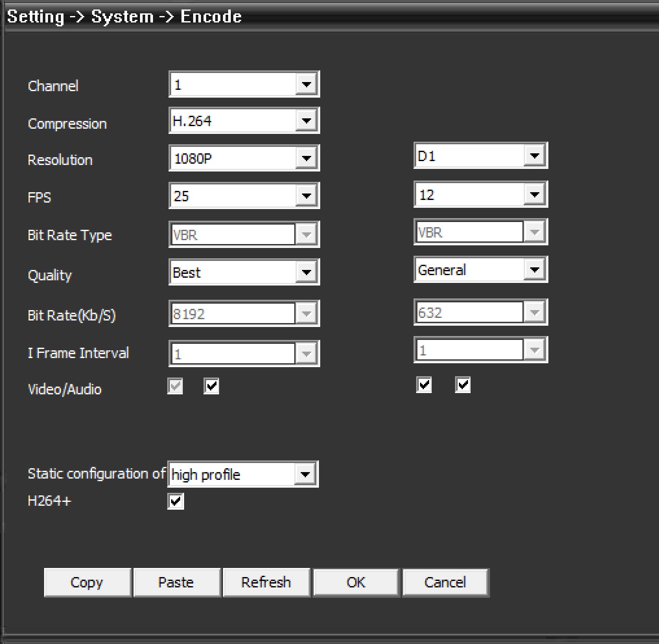The width and height of the screenshot is (659, 644).
Task: Click the Cancel button
Action: [445, 583]
